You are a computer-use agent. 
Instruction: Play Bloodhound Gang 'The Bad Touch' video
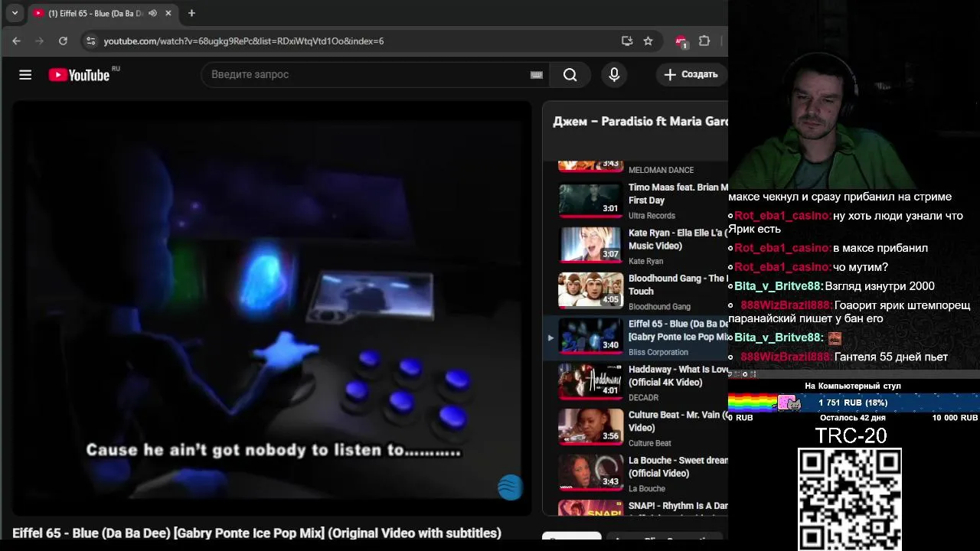pos(590,290)
